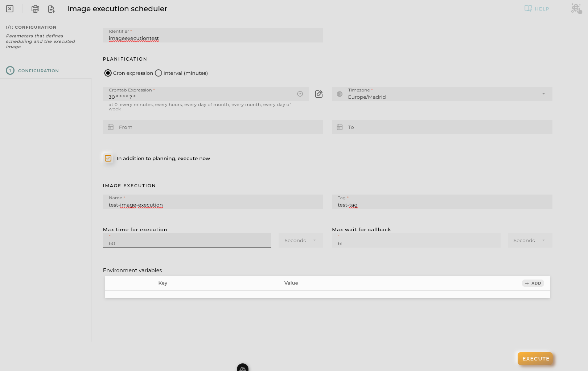Viewport: 588px width, 371px height.
Task: Click the print icon in header
Action: (35, 9)
